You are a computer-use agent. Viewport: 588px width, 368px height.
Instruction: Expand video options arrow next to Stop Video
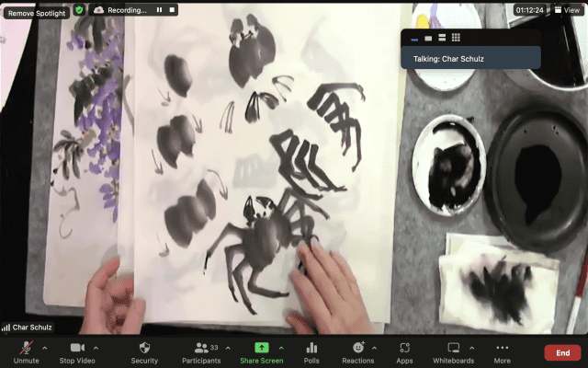pyautogui.click(x=96, y=348)
